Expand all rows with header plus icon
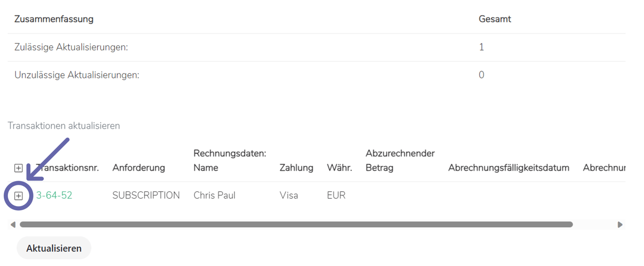This screenshot has width=644, height=266. (x=18, y=168)
